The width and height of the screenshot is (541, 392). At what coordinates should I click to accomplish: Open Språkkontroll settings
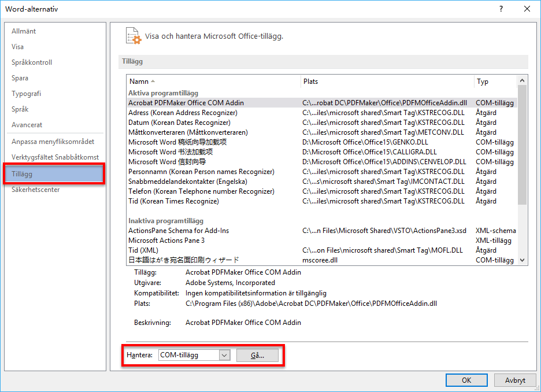point(54,62)
